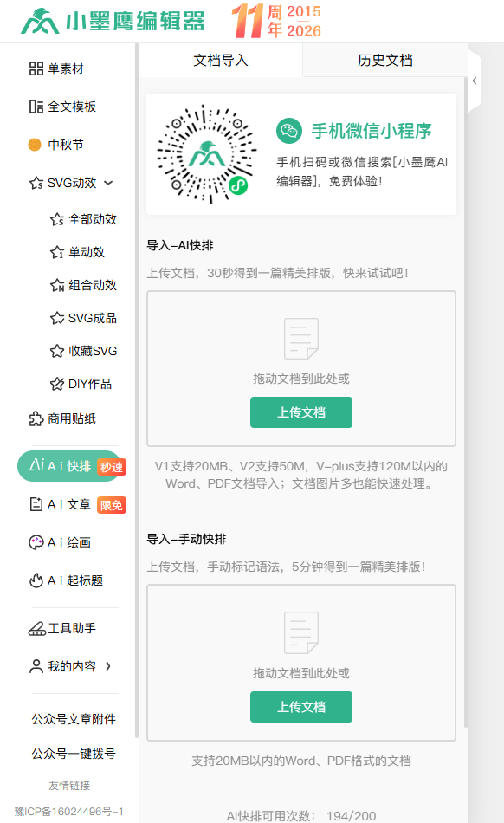This screenshot has height=823, width=504.
Task: Click 上传文档 under 导入-AI快排
Action: click(301, 412)
